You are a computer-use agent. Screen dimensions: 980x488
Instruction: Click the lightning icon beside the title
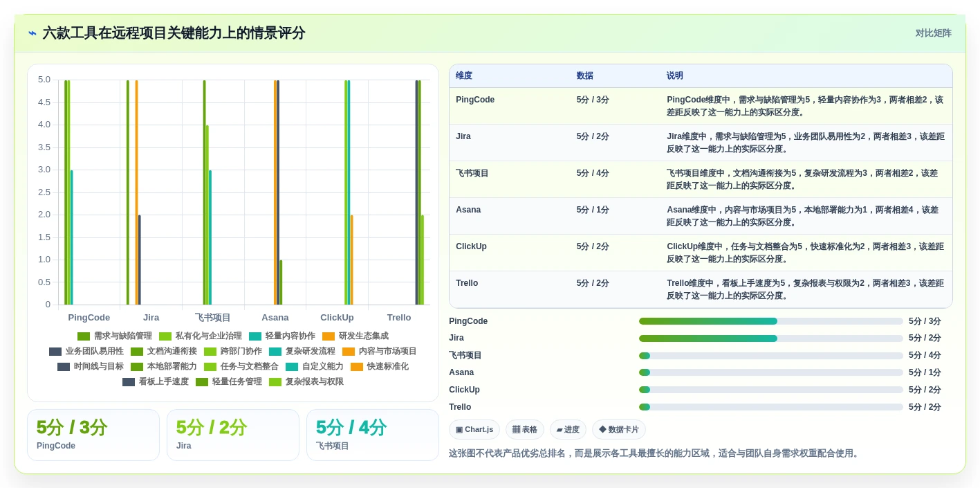33,33
